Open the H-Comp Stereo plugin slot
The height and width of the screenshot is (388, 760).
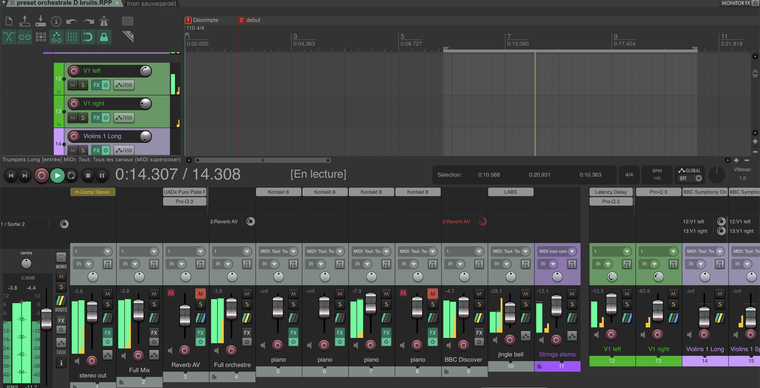coord(93,192)
